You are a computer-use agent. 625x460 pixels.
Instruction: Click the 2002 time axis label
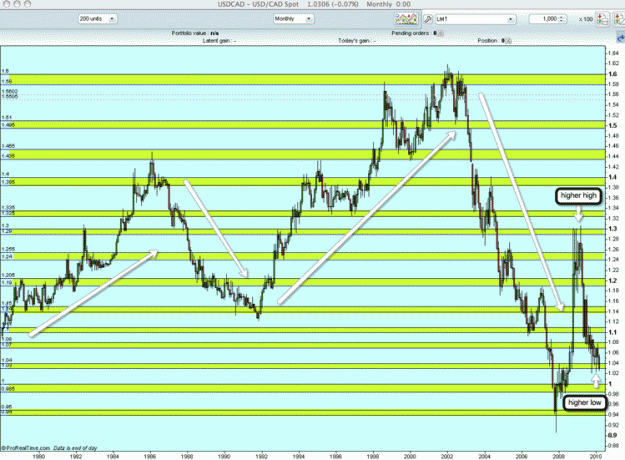point(447,456)
